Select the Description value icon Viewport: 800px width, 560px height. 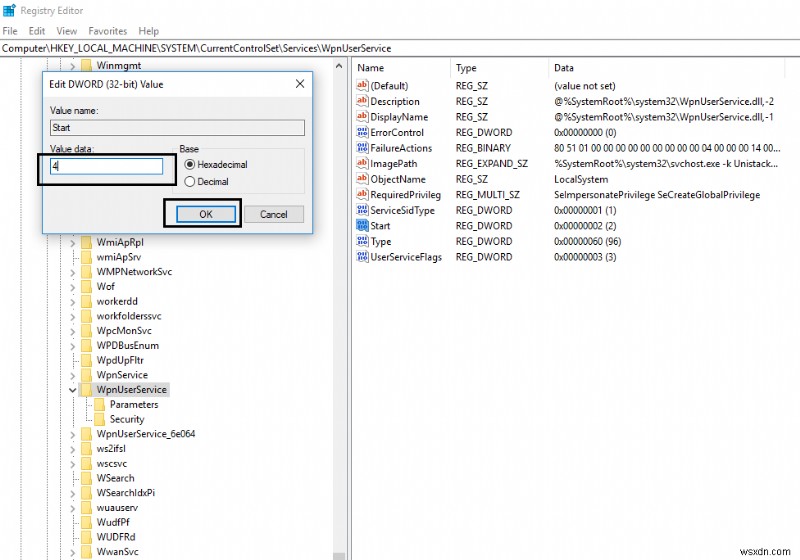pyautogui.click(x=362, y=101)
